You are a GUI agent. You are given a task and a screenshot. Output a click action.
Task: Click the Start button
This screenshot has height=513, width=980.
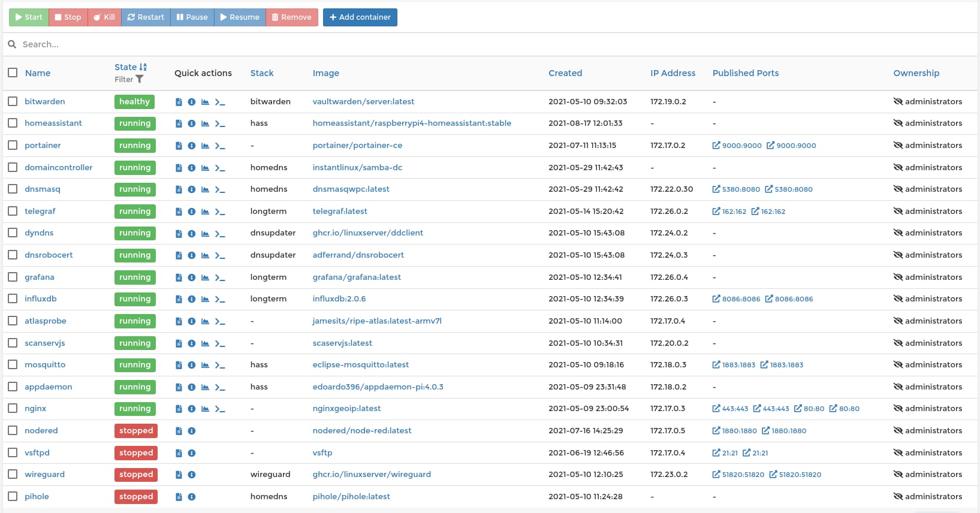[x=29, y=17]
